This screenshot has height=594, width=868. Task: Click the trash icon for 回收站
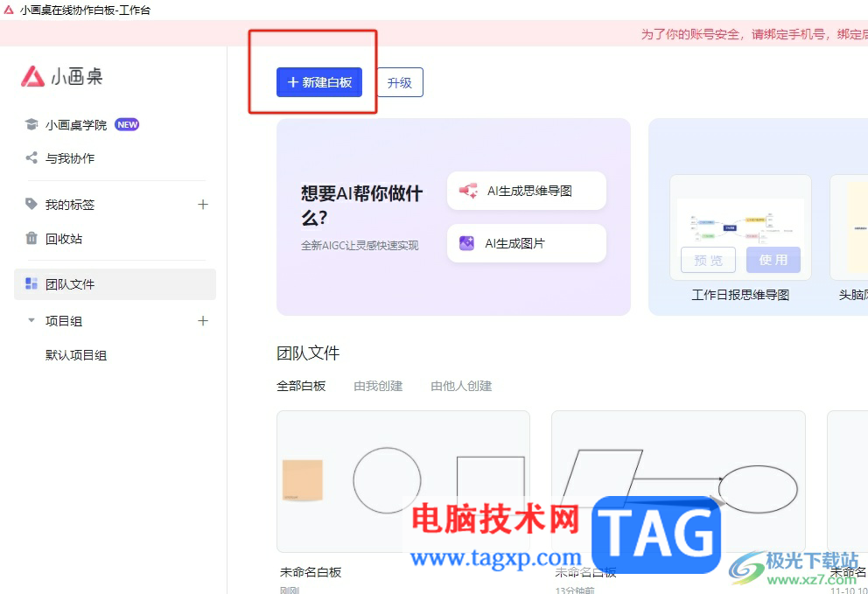pyautogui.click(x=31, y=238)
